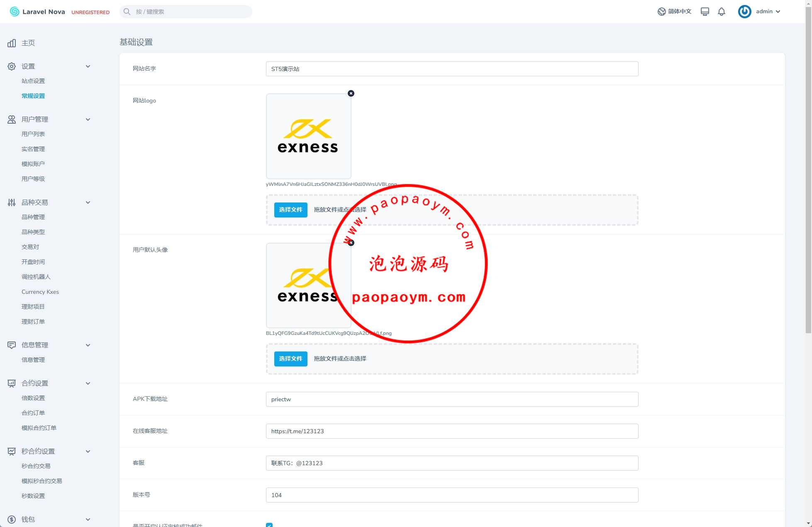The height and width of the screenshot is (527, 812).
Task: Click the admin avatar icon
Action: [744, 12]
